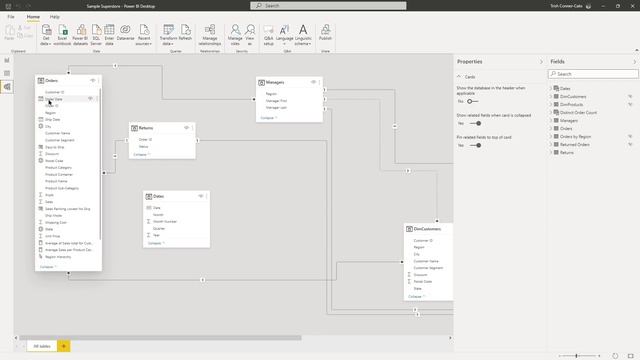Viewport: 640px width, 360px height.
Task: Select Customer Name field in Orders card
Action: pyautogui.click(x=58, y=133)
